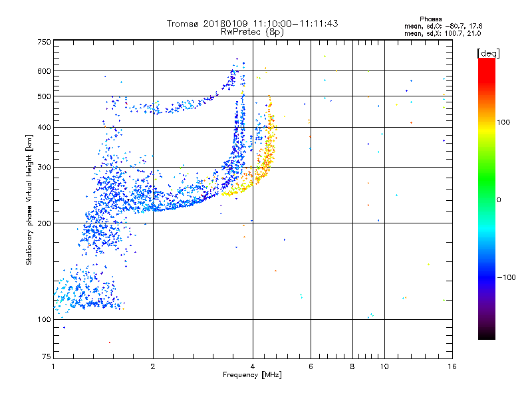The width and height of the screenshot is (532, 399).
Task: Select the 'mean, sd,X: 100.7, 21.0' line
Action: [x=442, y=33]
